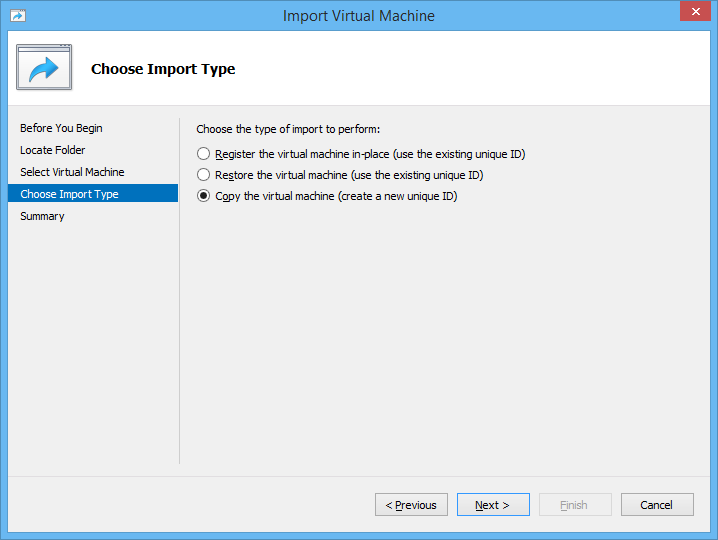Jump to the Select Virtual Machine step
Screen dimensions: 718x540
click(x=72, y=172)
